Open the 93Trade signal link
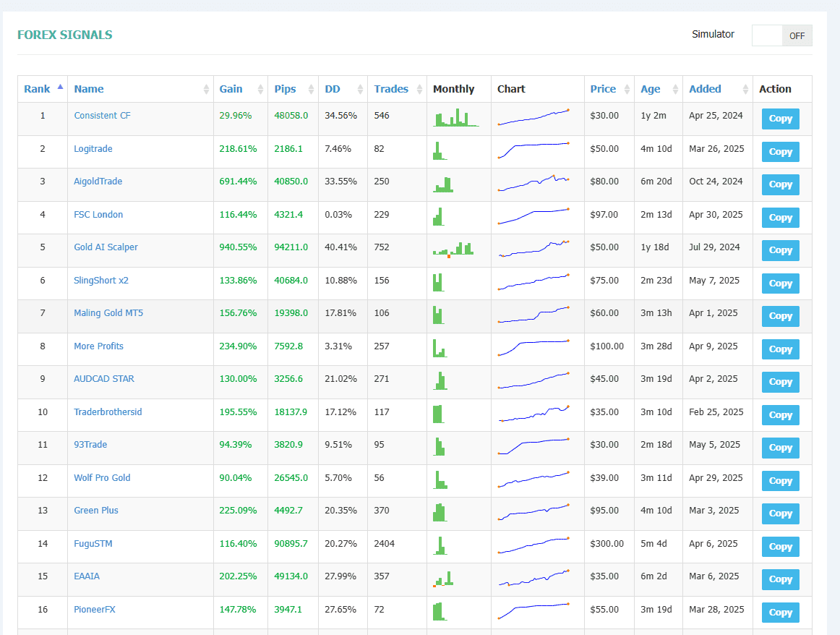This screenshot has width=840, height=635. point(90,445)
